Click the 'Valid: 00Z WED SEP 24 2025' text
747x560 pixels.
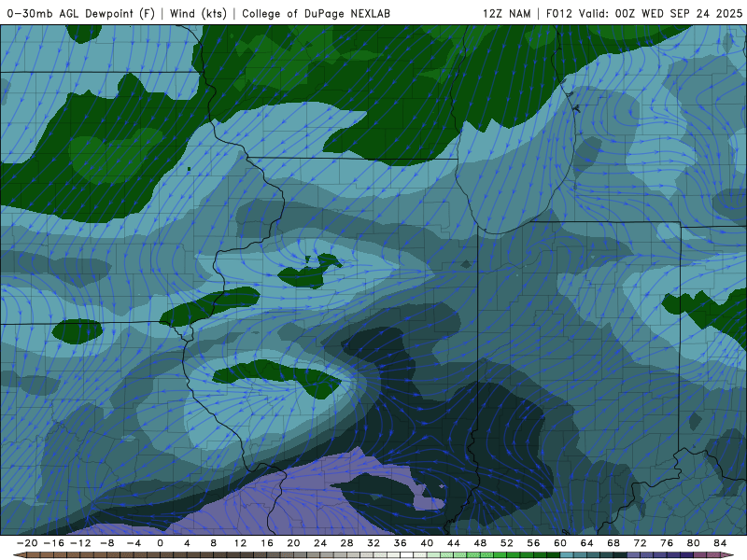[660, 13]
